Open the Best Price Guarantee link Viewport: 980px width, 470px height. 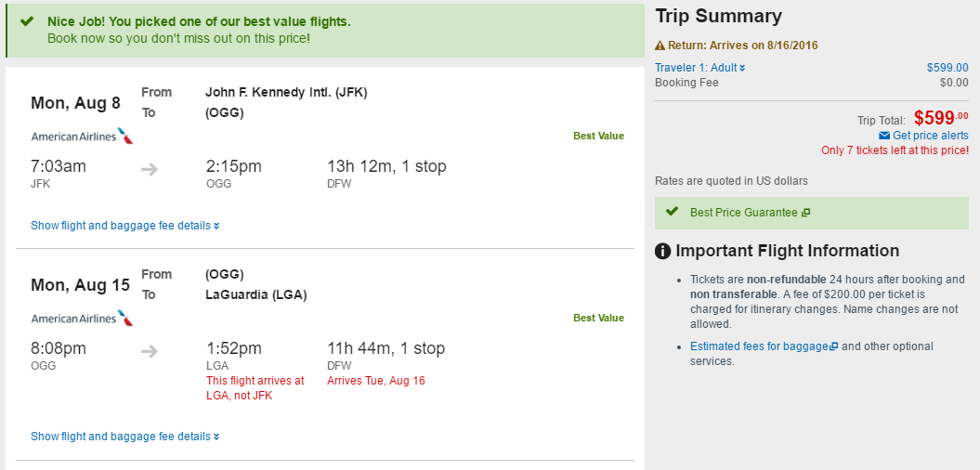click(744, 213)
